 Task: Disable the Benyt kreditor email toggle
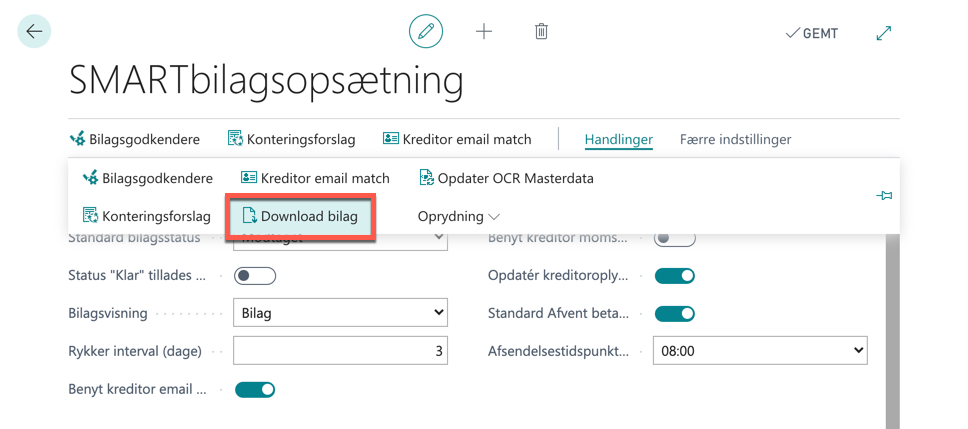[255, 389]
